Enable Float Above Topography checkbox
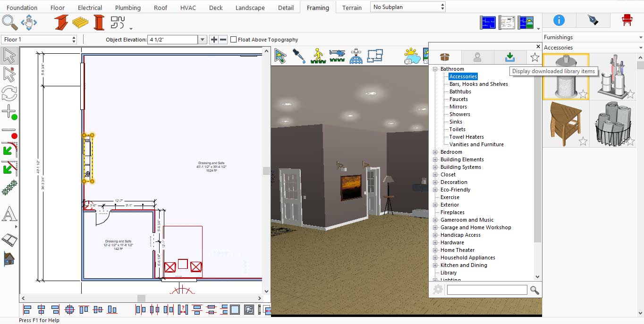The image size is (644, 324). [234, 40]
